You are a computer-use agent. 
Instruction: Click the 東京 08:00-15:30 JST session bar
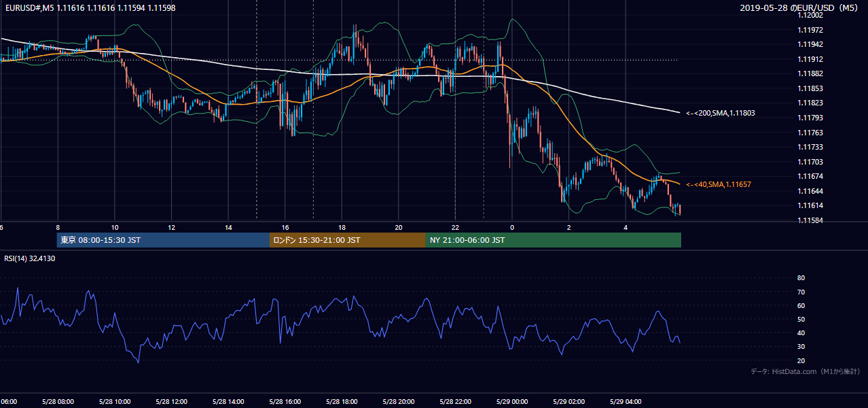coord(163,240)
